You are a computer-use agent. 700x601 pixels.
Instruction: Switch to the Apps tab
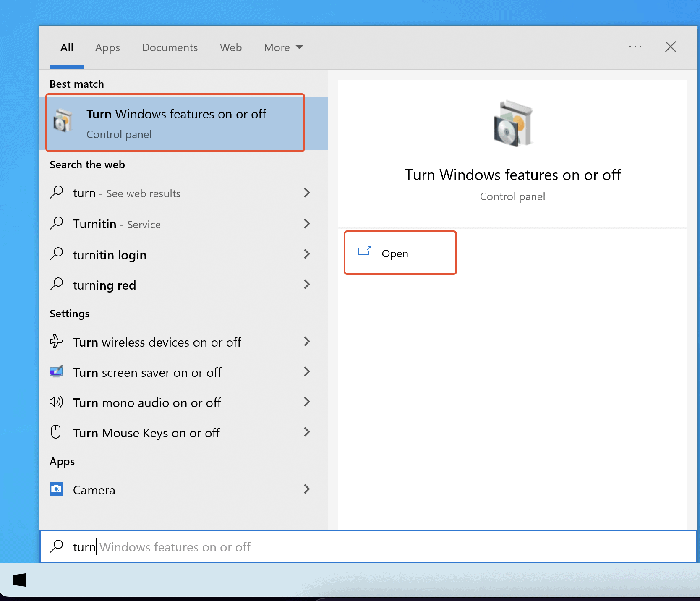click(x=107, y=47)
